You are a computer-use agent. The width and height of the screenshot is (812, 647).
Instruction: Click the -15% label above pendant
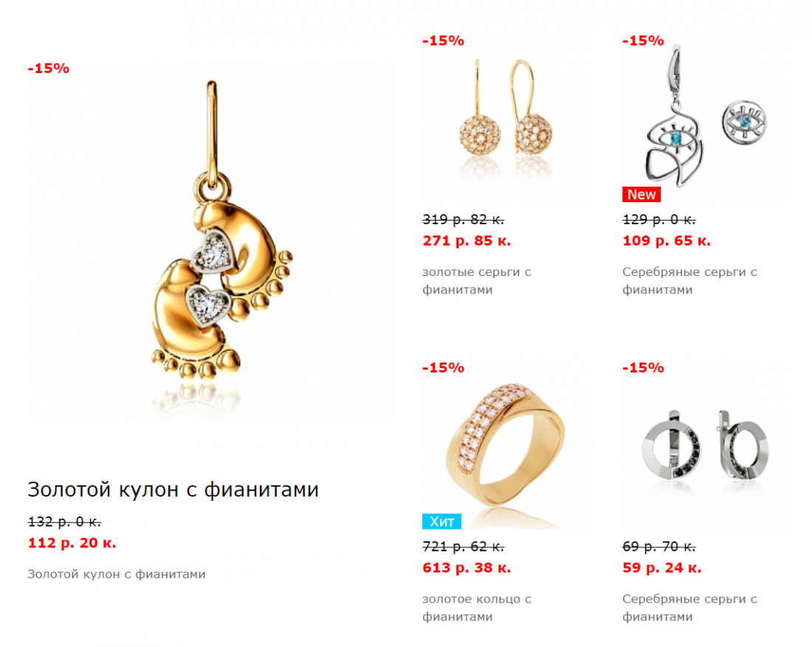48,69
